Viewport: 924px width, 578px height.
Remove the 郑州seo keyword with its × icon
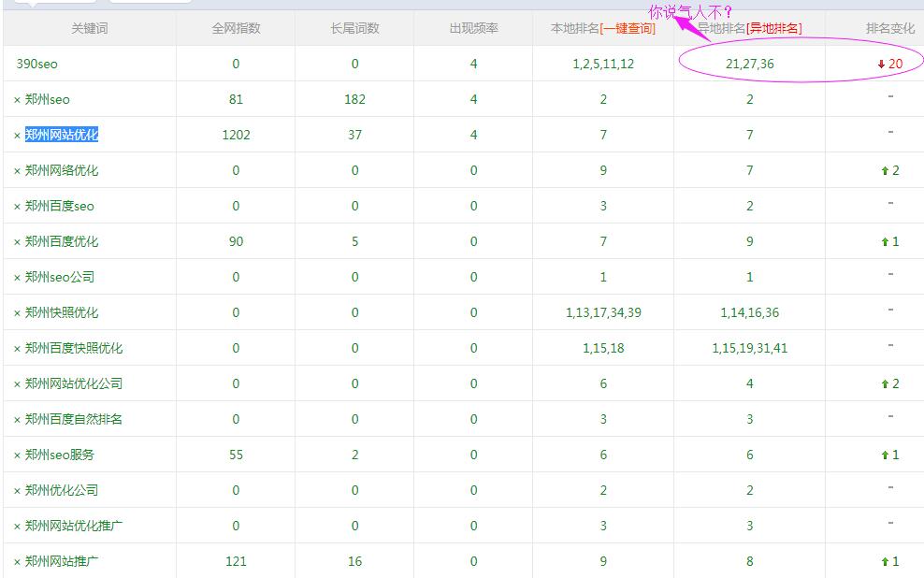pyautogui.click(x=17, y=100)
